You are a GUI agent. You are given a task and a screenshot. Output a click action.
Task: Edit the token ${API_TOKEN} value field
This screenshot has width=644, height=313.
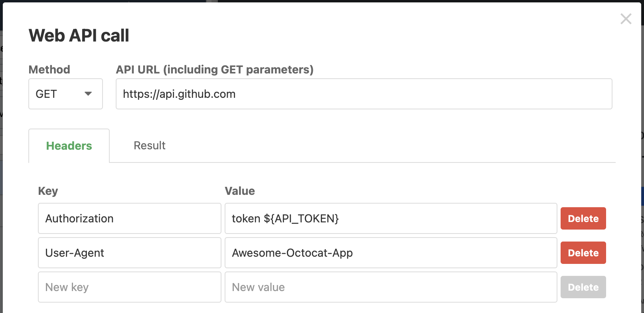[391, 218]
